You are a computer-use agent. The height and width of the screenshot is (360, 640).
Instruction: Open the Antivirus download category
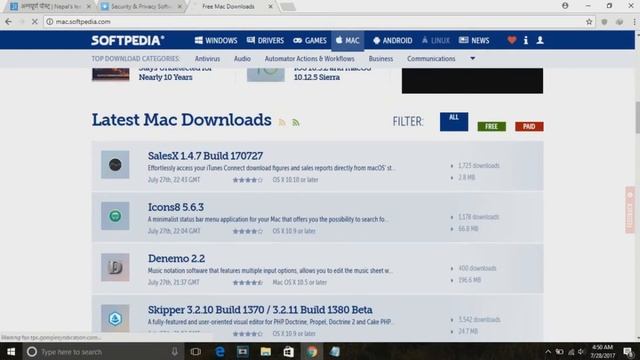pyautogui.click(x=207, y=59)
